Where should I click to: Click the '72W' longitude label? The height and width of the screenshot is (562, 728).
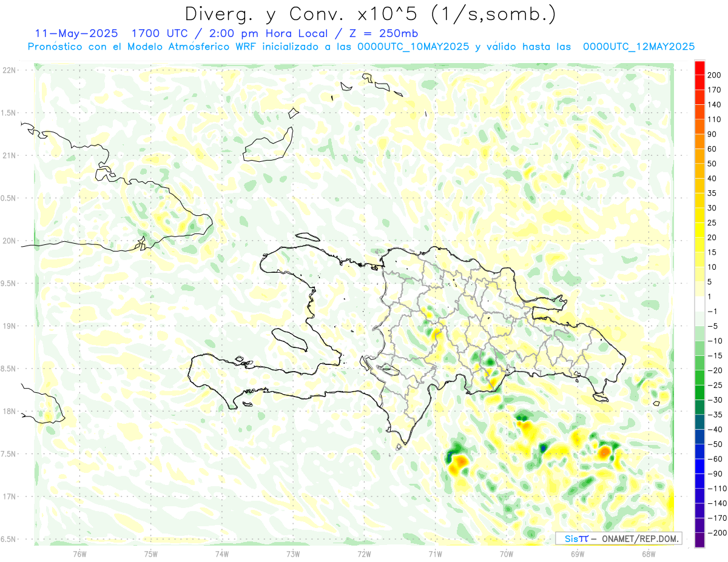364,554
